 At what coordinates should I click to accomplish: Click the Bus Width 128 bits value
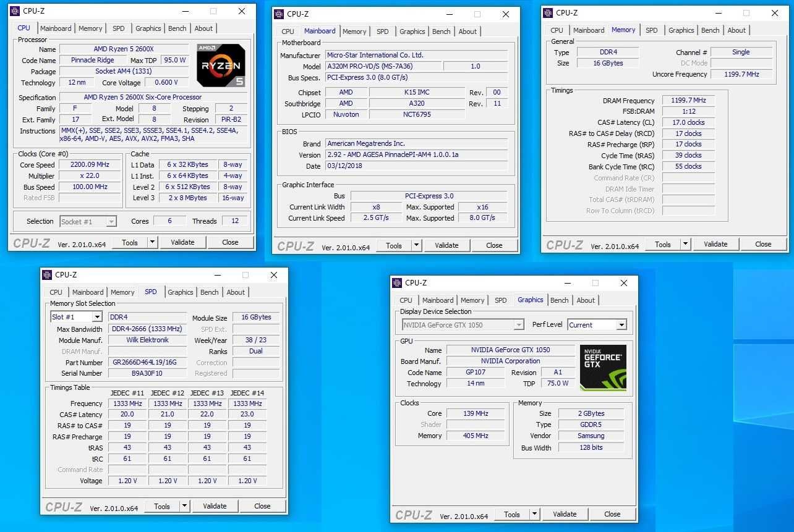click(x=591, y=448)
